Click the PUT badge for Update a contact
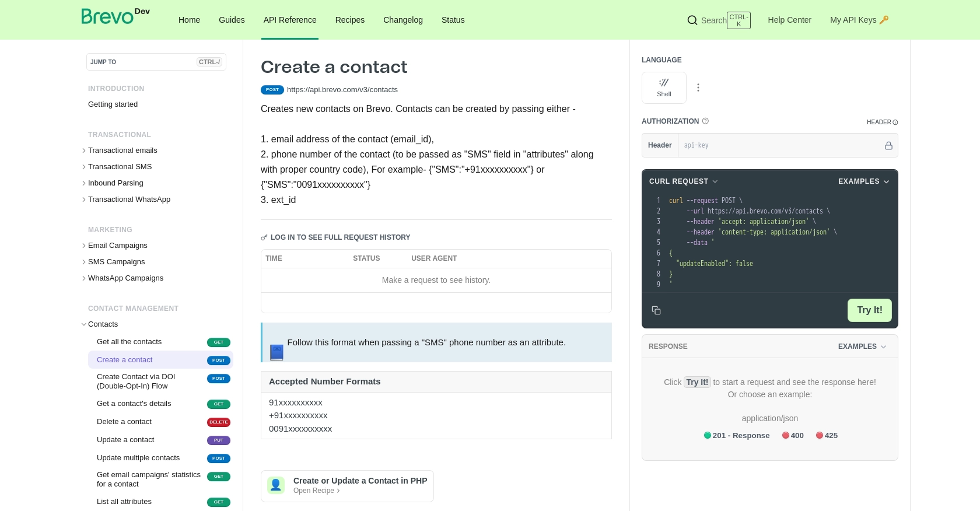Screen dimensions: 980x511 coord(219,440)
